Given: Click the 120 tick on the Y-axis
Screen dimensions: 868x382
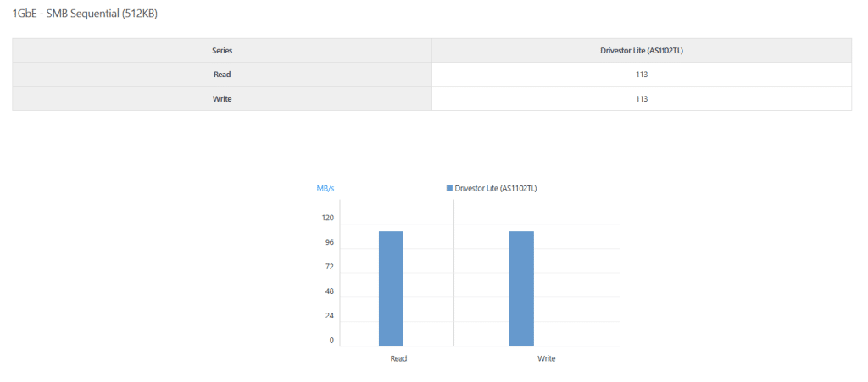Looking at the screenshot, I should [327, 218].
